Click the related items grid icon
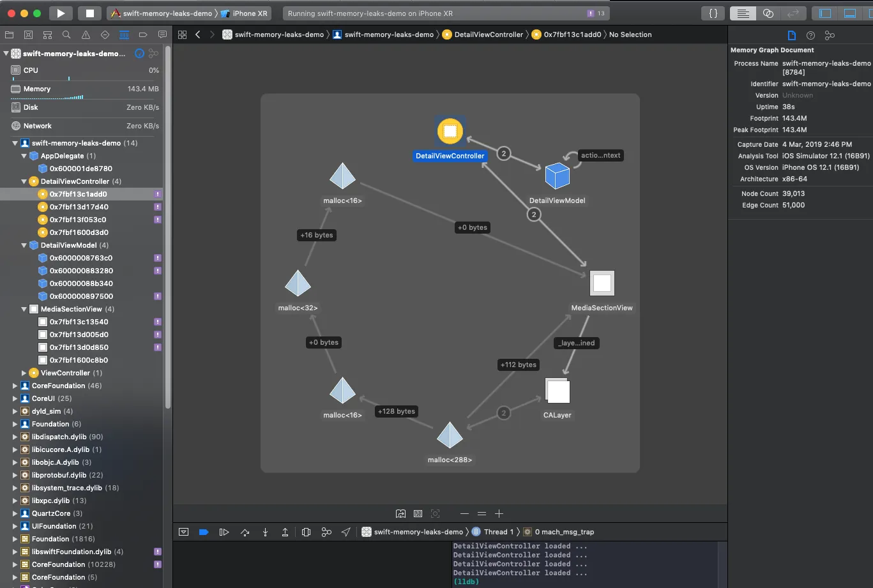This screenshot has width=873, height=588. point(183,34)
